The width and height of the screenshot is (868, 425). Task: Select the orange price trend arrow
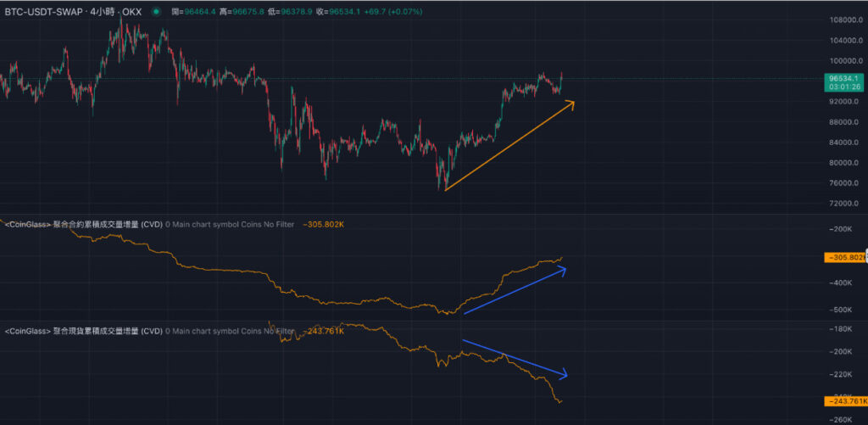(509, 145)
